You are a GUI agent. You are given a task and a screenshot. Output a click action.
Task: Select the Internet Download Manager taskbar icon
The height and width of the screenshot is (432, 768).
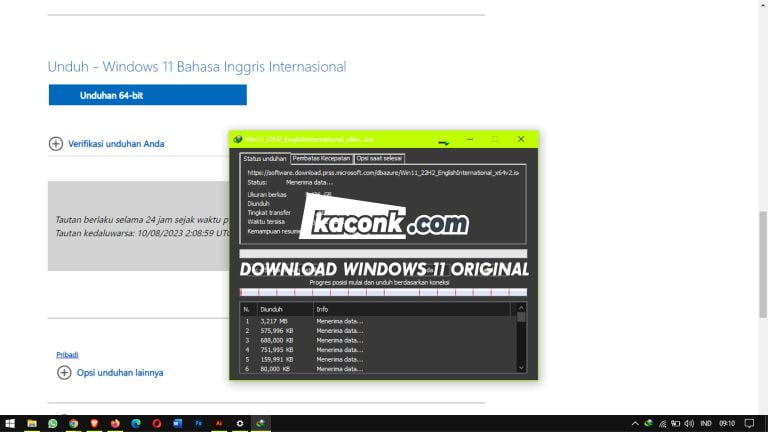(261, 423)
